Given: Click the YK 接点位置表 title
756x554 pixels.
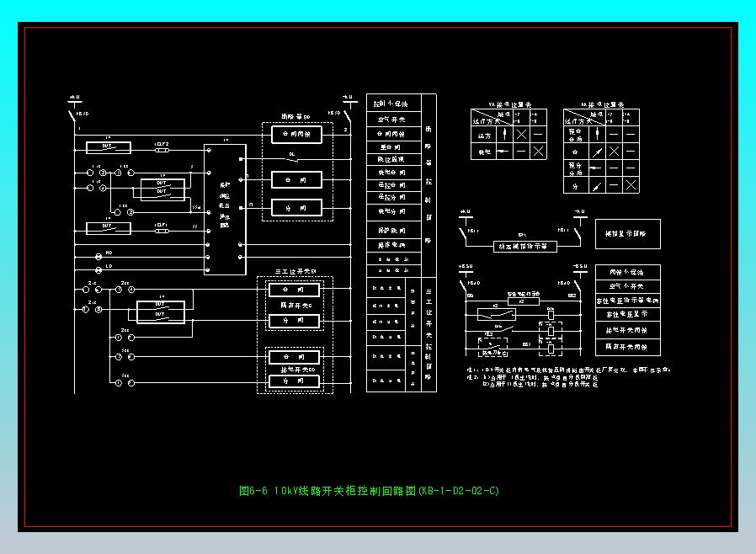Looking at the screenshot, I should 509,104.
